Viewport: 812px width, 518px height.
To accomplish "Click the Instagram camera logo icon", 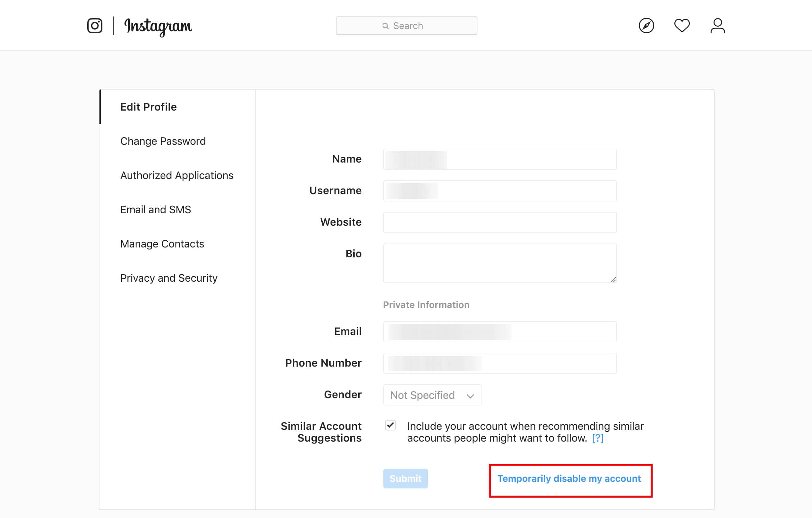I will click(95, 26).
